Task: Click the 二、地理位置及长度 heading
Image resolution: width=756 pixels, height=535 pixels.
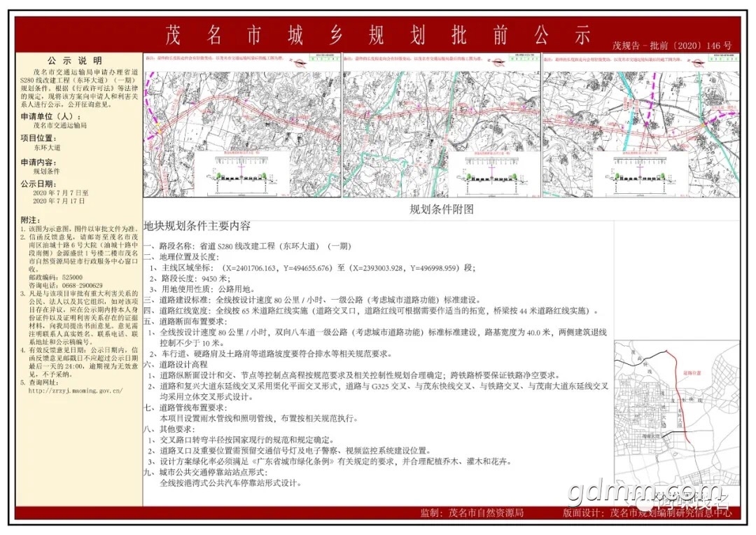Action: (x=182, y=256)
